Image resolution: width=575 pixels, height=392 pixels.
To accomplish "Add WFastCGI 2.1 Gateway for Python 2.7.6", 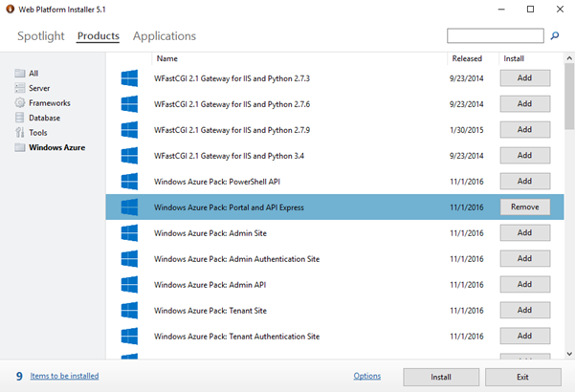I will pyautogui.click(x=524, y=103).
